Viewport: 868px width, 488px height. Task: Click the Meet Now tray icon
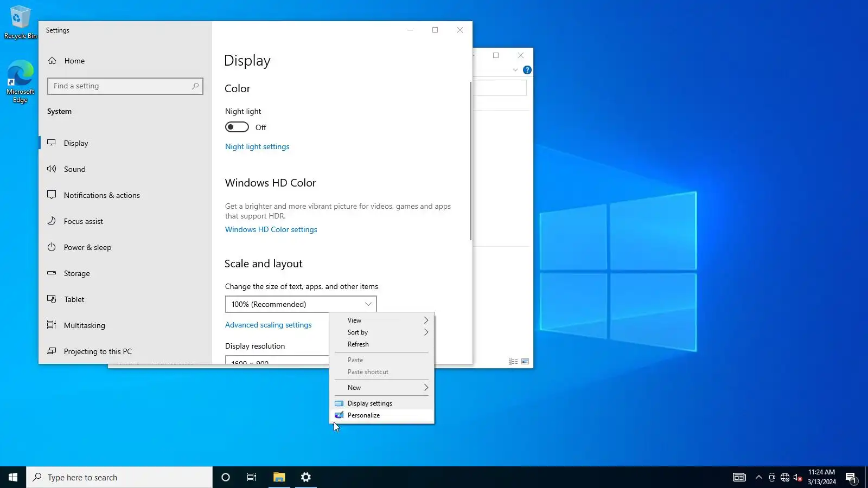(772, 477)
